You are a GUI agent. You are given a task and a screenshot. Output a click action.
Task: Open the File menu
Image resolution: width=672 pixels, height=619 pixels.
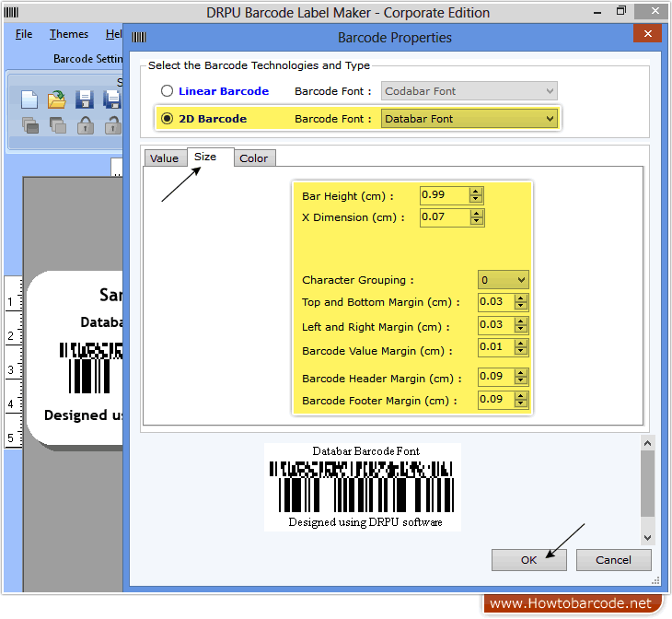click(24, 34)
